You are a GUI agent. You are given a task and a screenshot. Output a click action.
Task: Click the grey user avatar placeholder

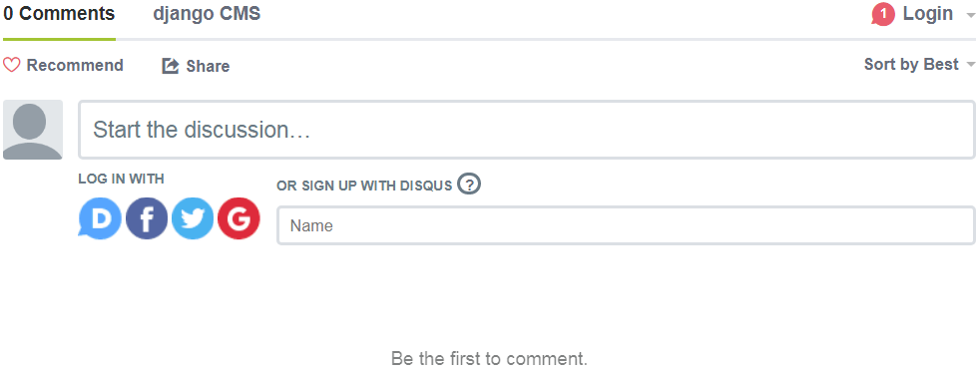tap(33, 130)
